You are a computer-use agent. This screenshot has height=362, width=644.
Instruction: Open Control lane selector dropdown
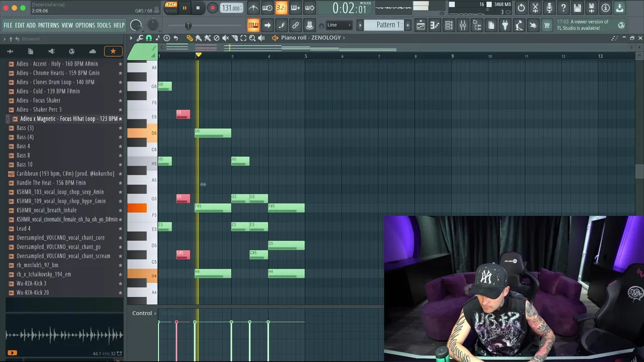[144, 313]
